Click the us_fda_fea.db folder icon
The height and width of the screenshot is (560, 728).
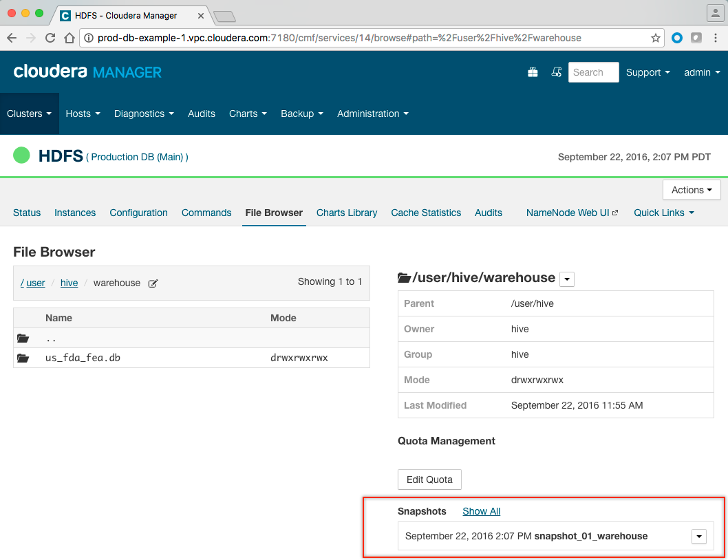pyautogui.click(x=23, y=358)
